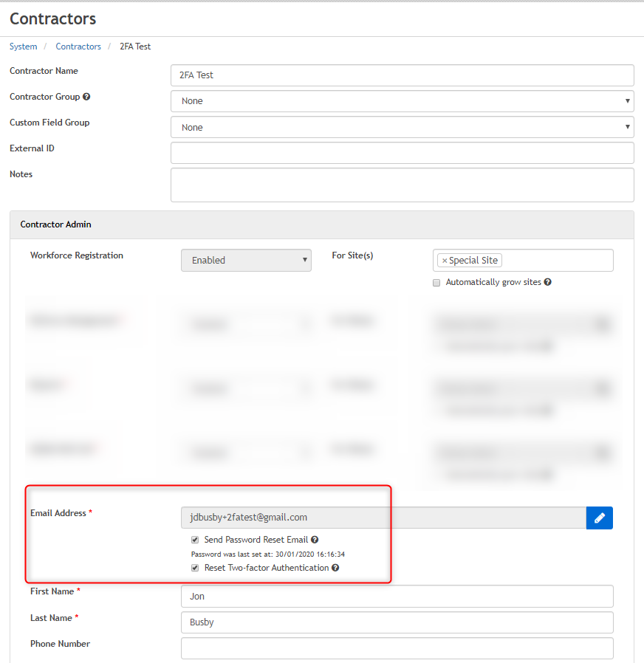This screenshot has width=644, height=663.
Task: Focus the Phone Number input
Action: (x=397, y=647)
